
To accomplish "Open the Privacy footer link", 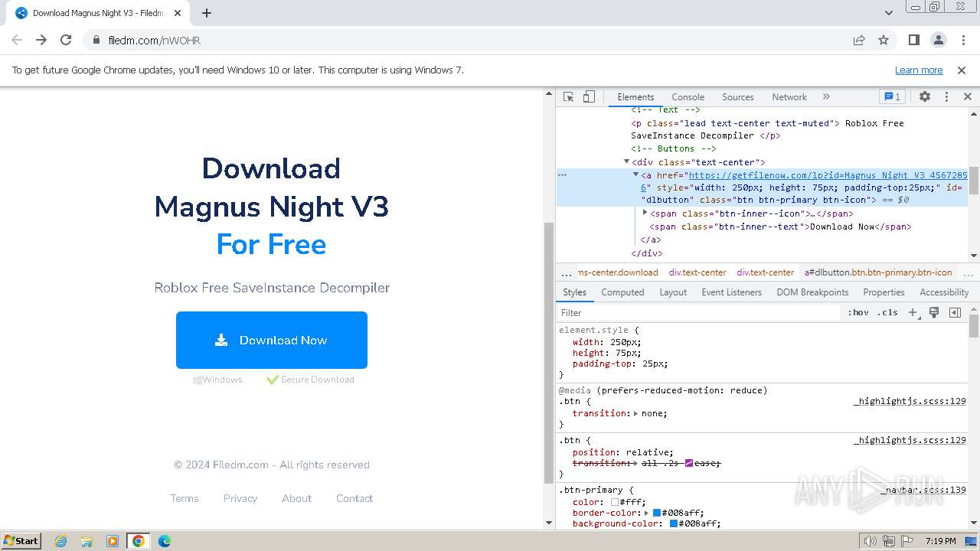I will click(240, 498).
